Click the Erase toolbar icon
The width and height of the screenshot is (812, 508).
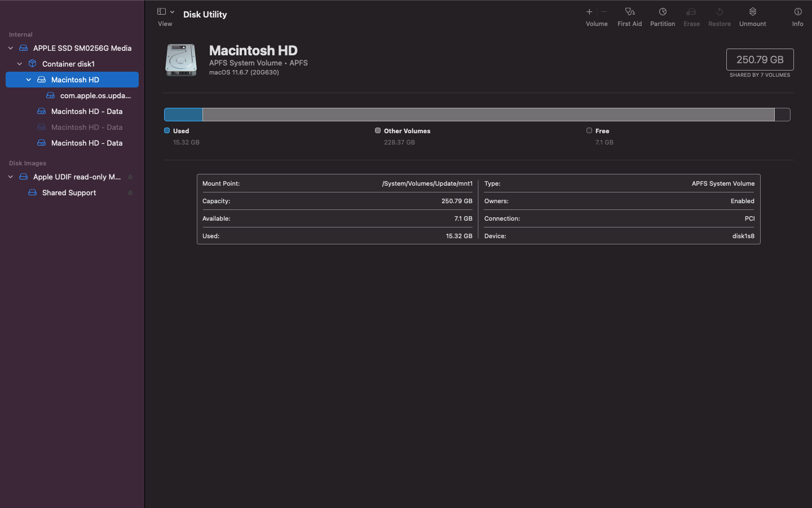point(691,11)
